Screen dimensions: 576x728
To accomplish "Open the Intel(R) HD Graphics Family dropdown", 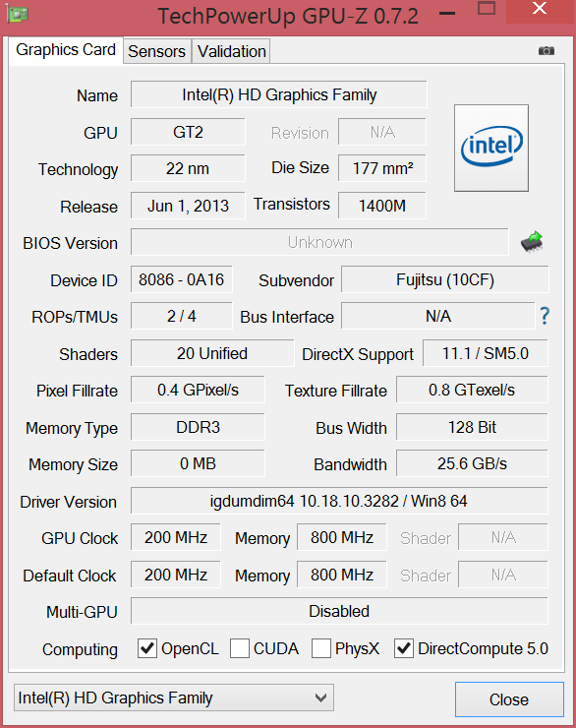I will [x=174, y=698].
